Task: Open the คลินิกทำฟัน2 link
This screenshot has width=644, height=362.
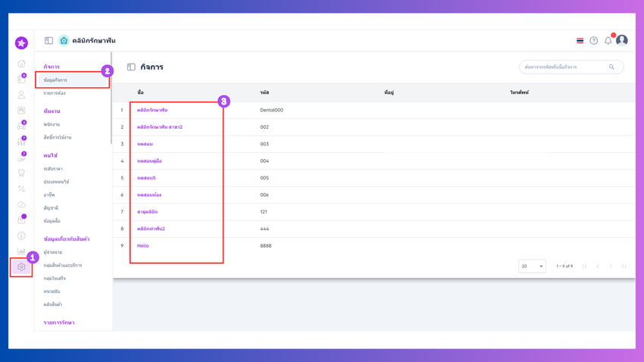Action: 151,229
